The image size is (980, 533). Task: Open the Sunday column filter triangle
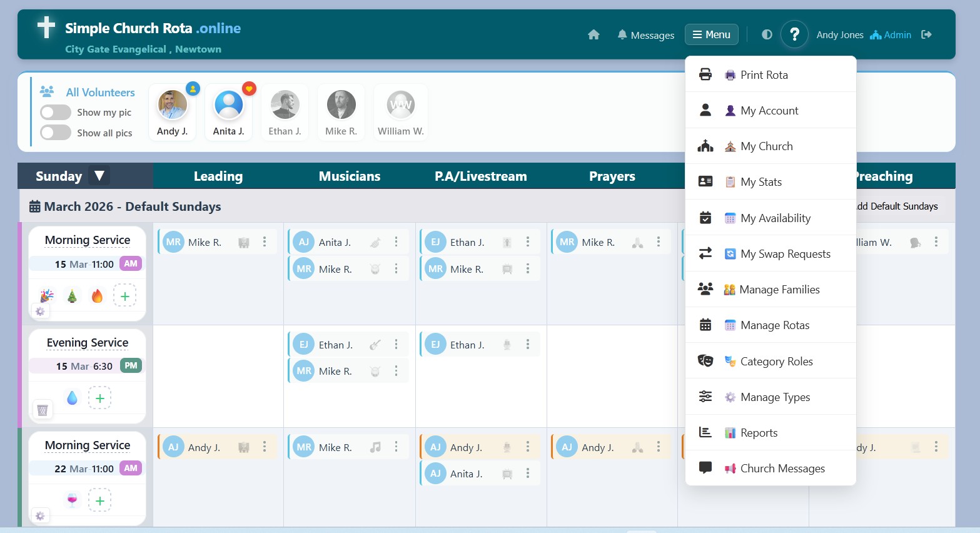[99, 176]
